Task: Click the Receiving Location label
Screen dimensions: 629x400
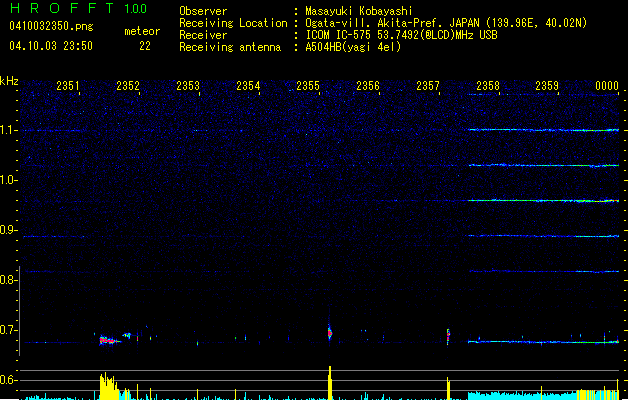Action: [233, 23]
